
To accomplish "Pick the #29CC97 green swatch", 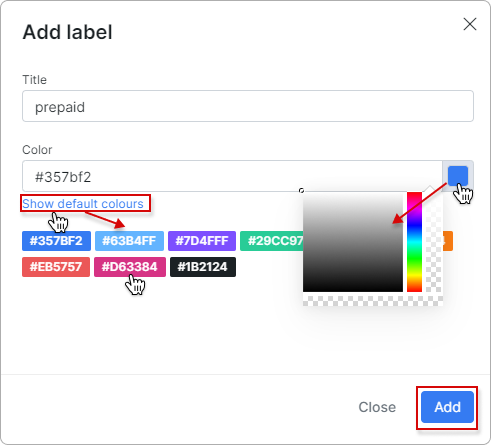I will (272, 241).
